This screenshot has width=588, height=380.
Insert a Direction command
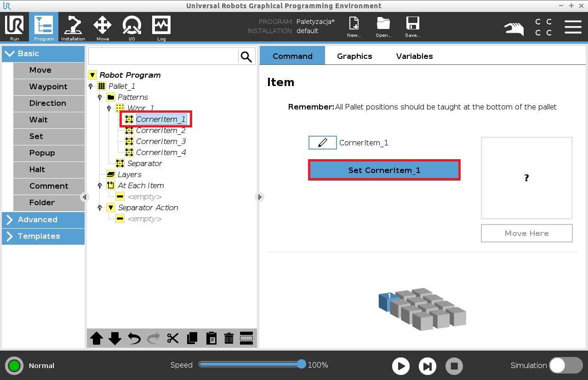coord(49,104)
